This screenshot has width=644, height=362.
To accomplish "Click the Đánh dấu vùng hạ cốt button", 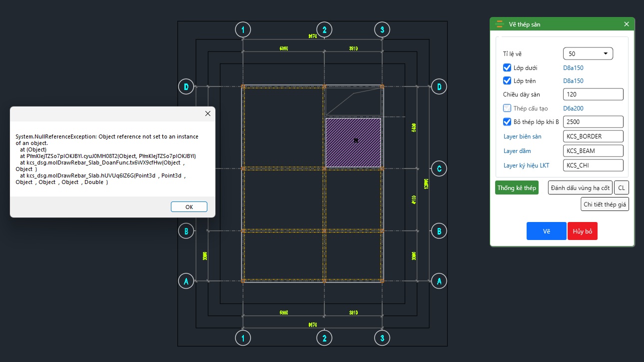I will (580, 188).
